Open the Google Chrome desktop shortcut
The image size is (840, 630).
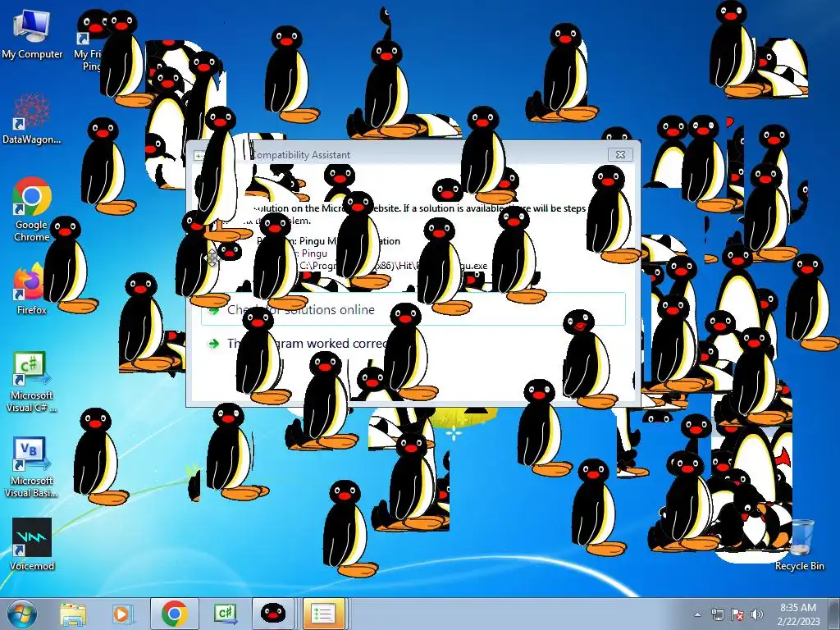[x=32, y=210]
